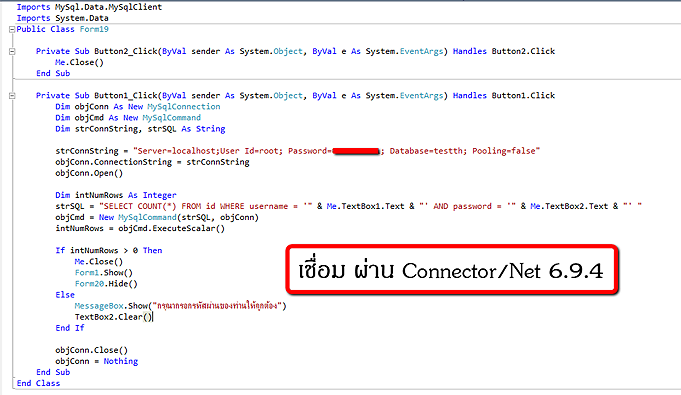Click the "Imports MySql.Data.MySqlClient" line
681x395 pixels.
tap(89, 7)
